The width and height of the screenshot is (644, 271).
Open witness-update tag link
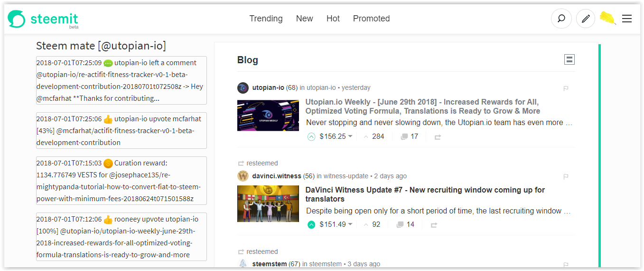click(345, 176)
